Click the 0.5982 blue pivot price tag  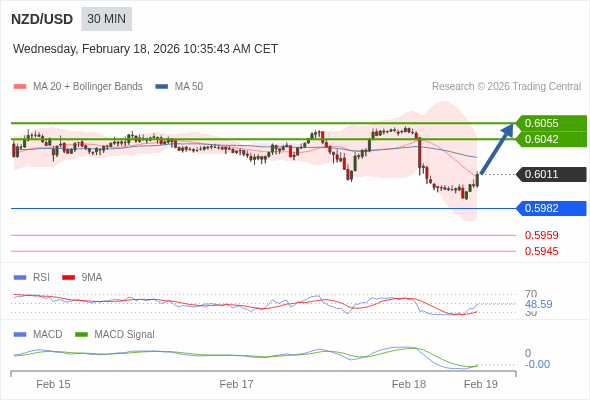551,208
